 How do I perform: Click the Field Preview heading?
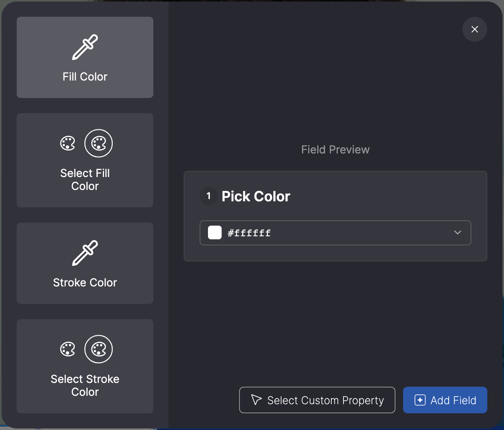click(335, 150)
